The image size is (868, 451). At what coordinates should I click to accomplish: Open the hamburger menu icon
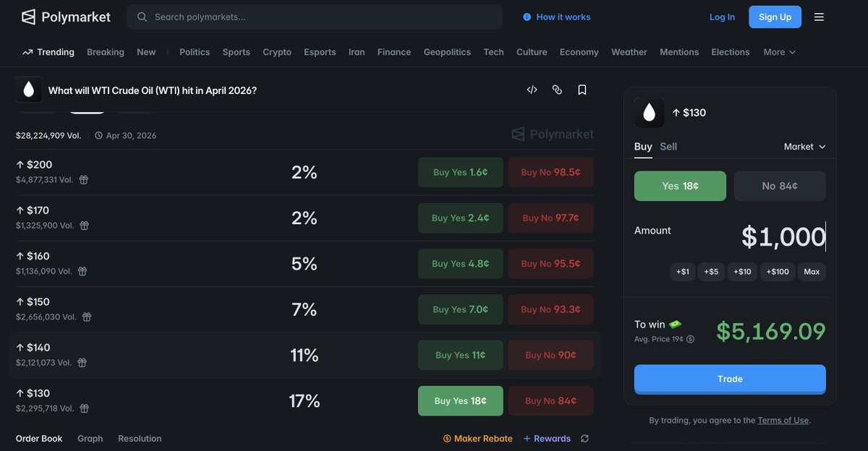(x=819, y=17)
